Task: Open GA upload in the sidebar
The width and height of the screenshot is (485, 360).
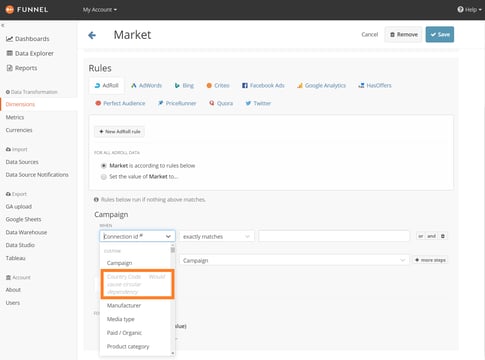Action: coord(19,207)
